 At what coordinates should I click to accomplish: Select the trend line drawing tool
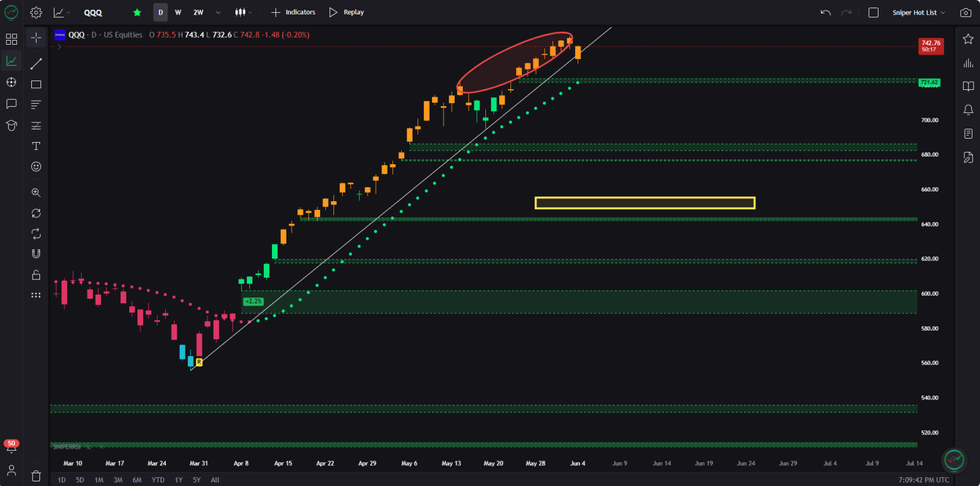(x=36, y=63)
